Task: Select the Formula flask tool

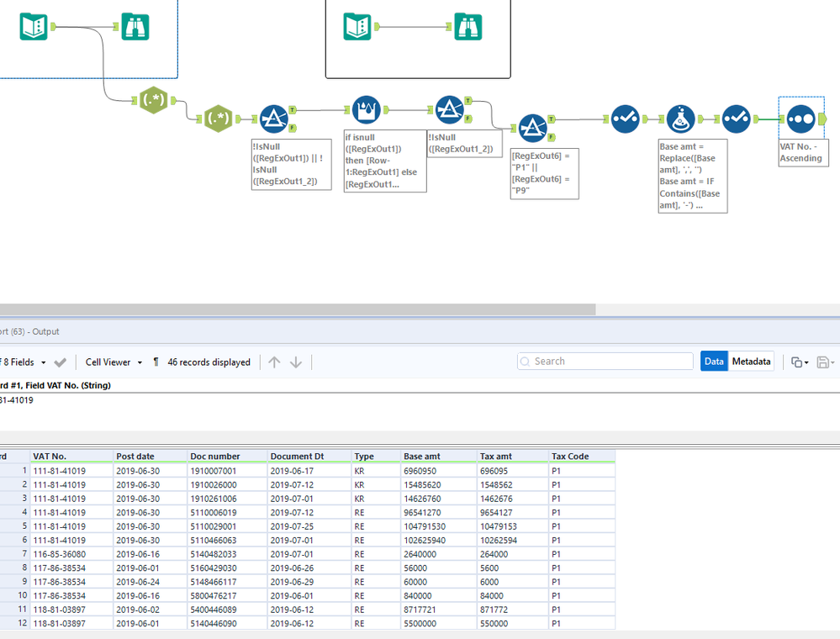Action: point(681,119)
